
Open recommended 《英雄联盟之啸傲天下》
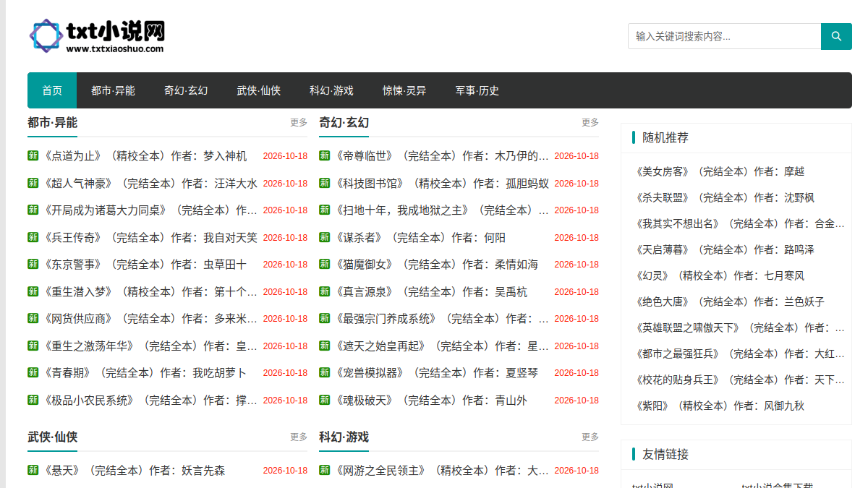point(739,328)
